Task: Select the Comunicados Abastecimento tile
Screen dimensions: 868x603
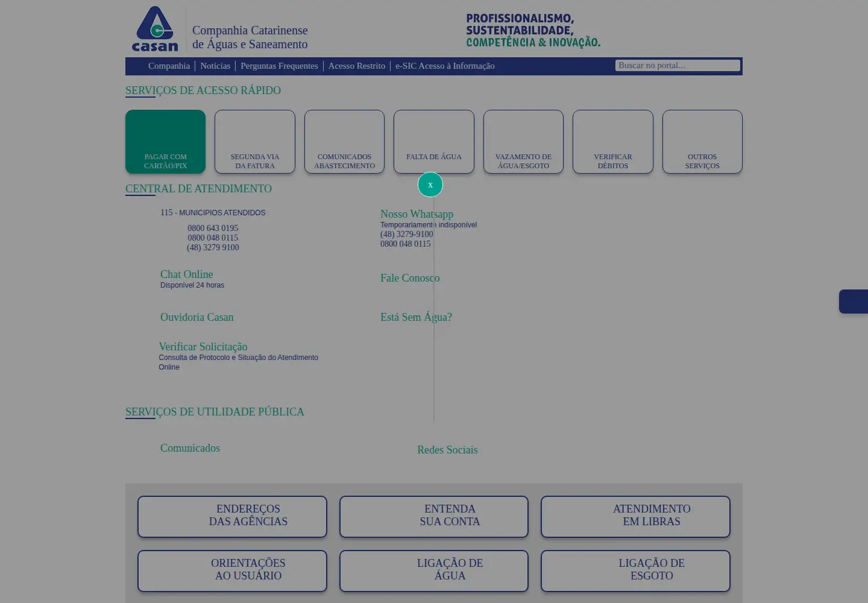Action: click(x=344, y=142)
